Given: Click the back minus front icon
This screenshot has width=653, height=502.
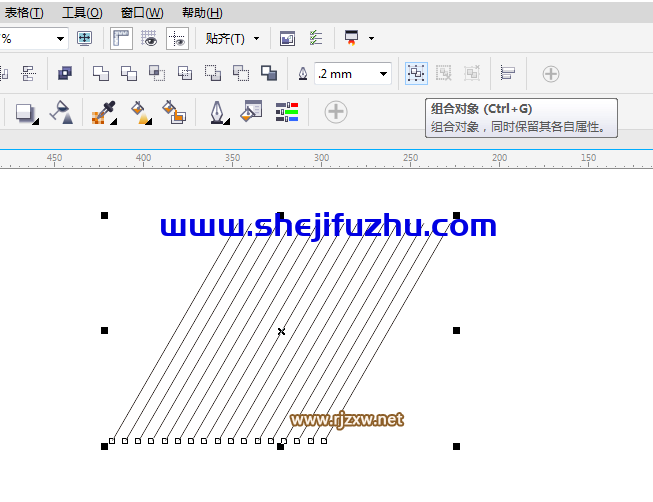Looking at the screenshot, I should point(241,74).
